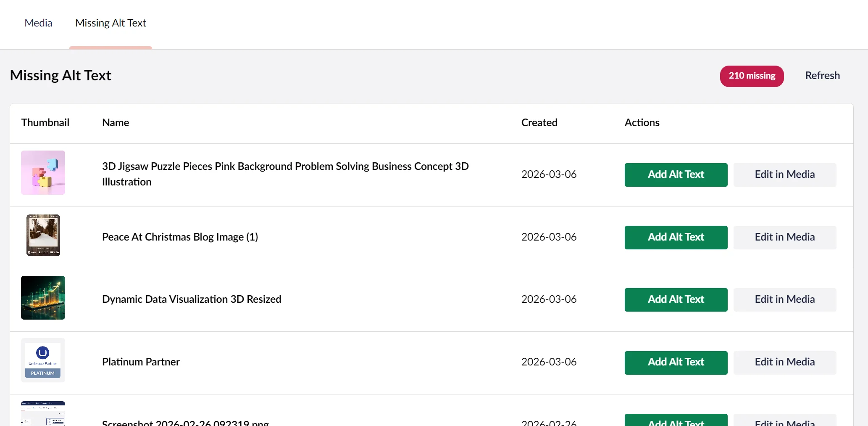
Task: Add alt text for Platinum Partner image
Action: [x=676, y=362]
